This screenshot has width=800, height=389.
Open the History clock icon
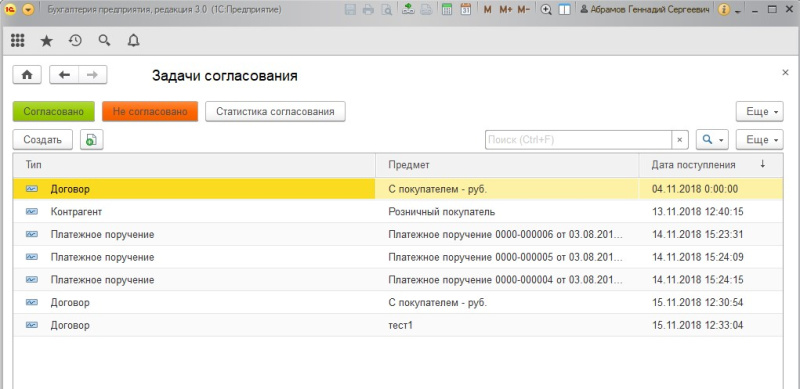coord(75,41)
